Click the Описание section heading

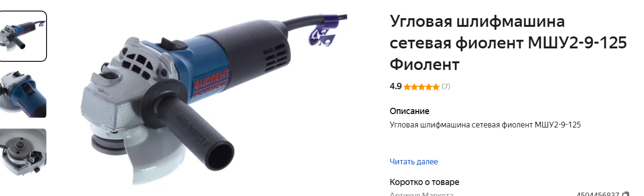click(x=409, y=111)
